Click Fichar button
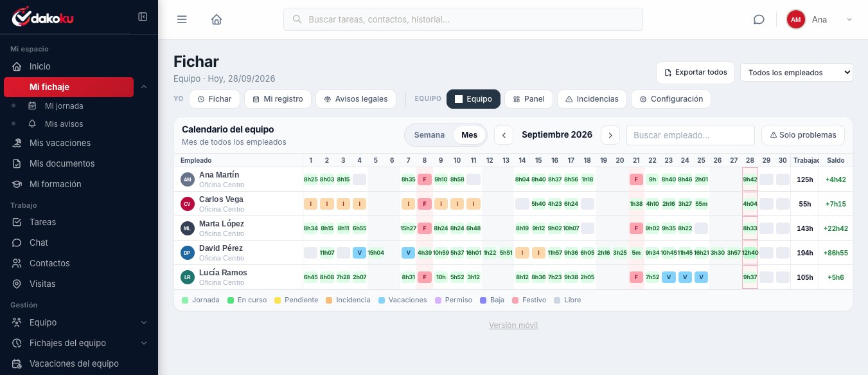868x375 pixels. coord(215,99)
